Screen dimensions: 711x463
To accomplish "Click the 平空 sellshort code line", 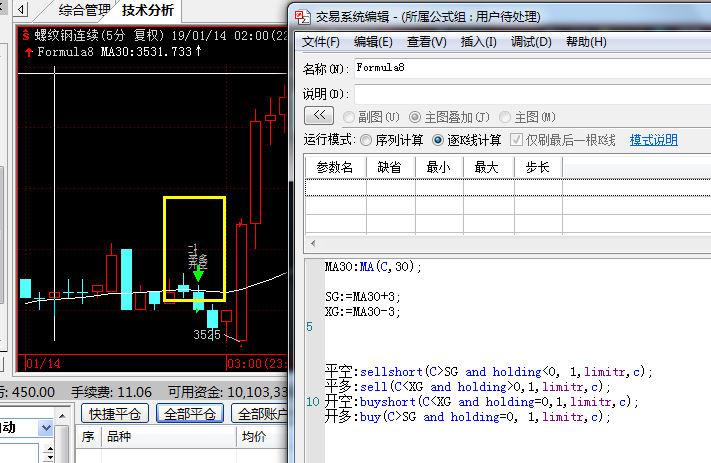I will [489, 372].
